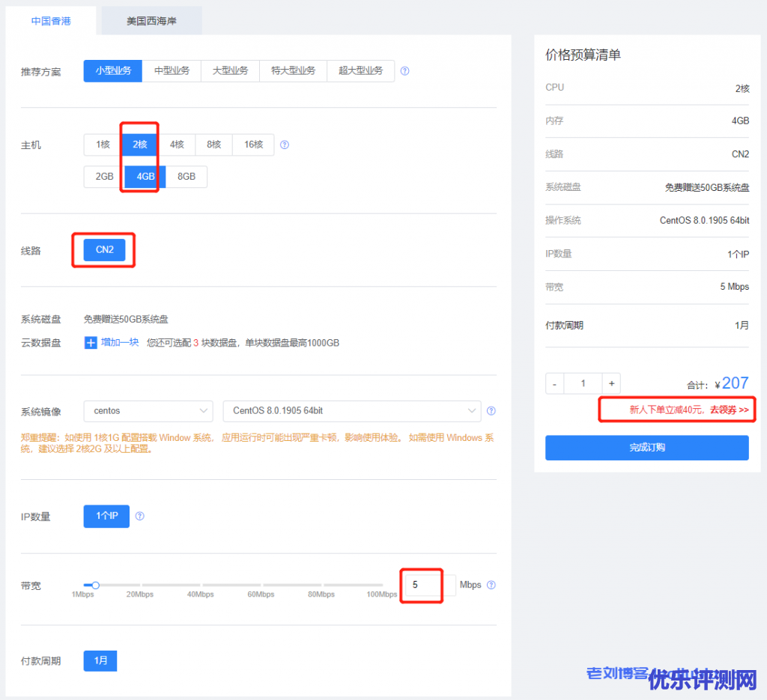Click plus icon to add cloud data disk
This screenshot has width=767, height=700.
91,343
